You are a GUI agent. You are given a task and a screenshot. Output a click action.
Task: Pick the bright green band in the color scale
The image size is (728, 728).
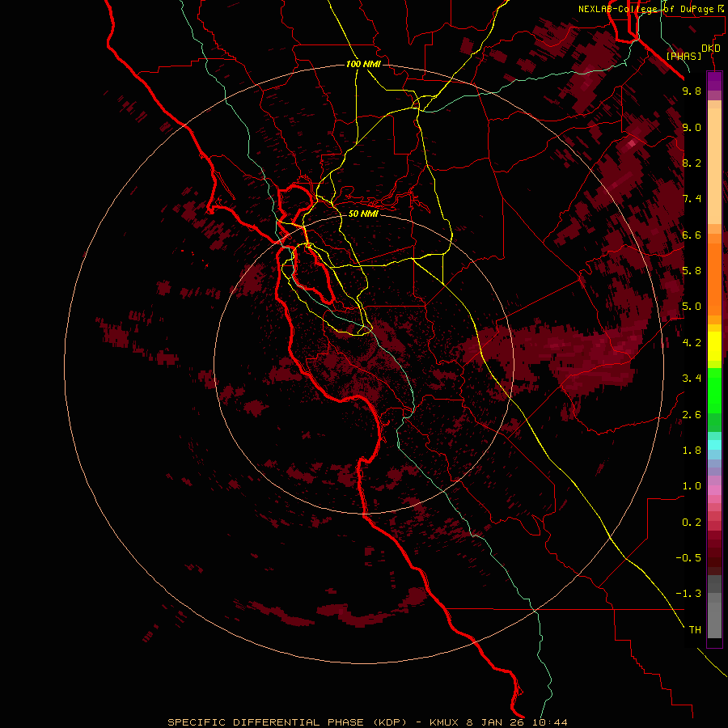click(714, 391)
